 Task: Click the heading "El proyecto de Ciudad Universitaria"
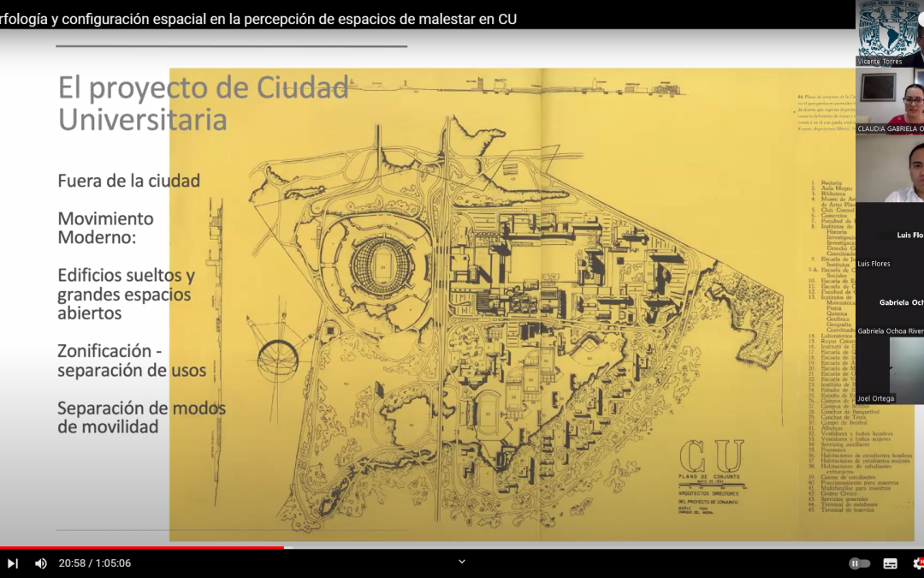coord(204,104)
